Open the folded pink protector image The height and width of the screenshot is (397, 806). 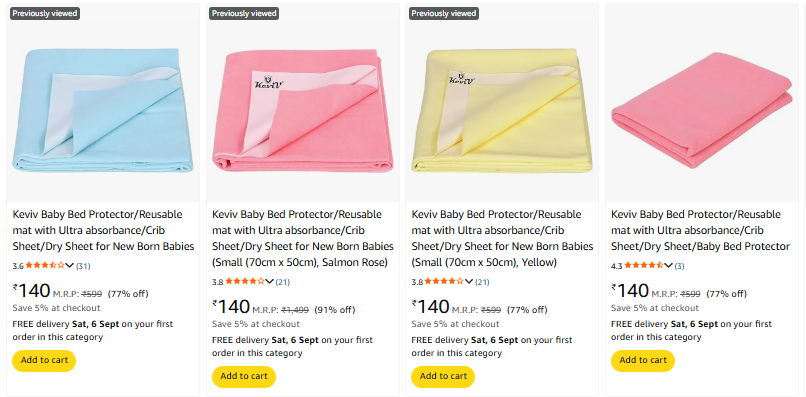click(x=702, y=110)
